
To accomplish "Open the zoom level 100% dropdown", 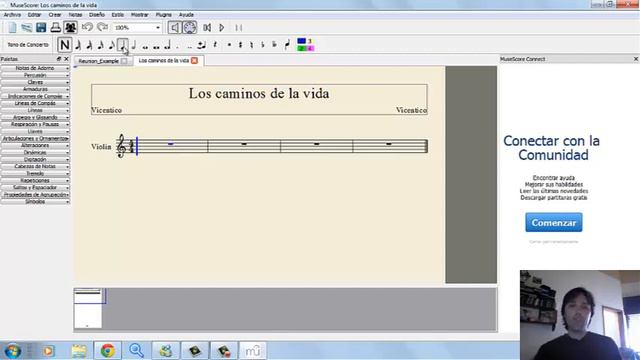I will coord(137,27).
